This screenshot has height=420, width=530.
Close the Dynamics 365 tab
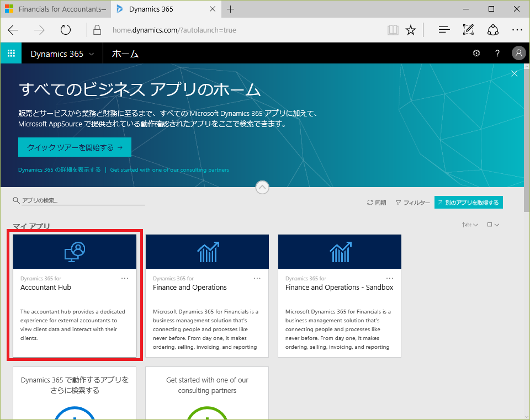click(213, 9)
